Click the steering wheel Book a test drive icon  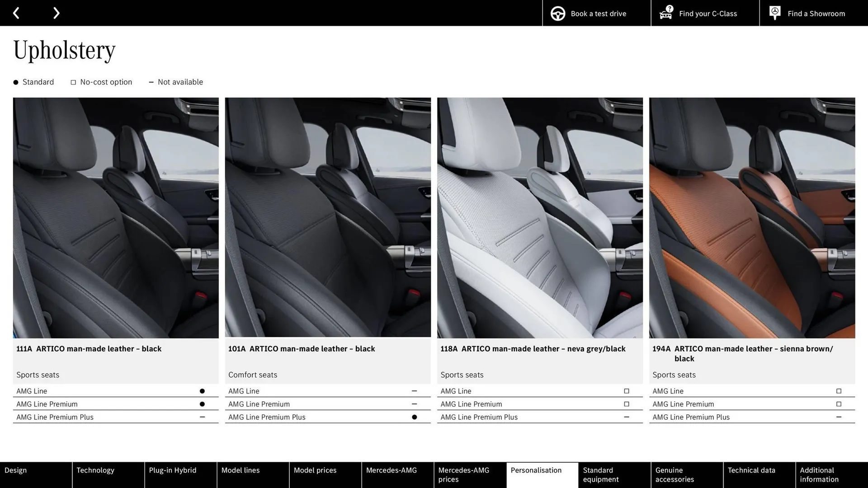(557, 13)
